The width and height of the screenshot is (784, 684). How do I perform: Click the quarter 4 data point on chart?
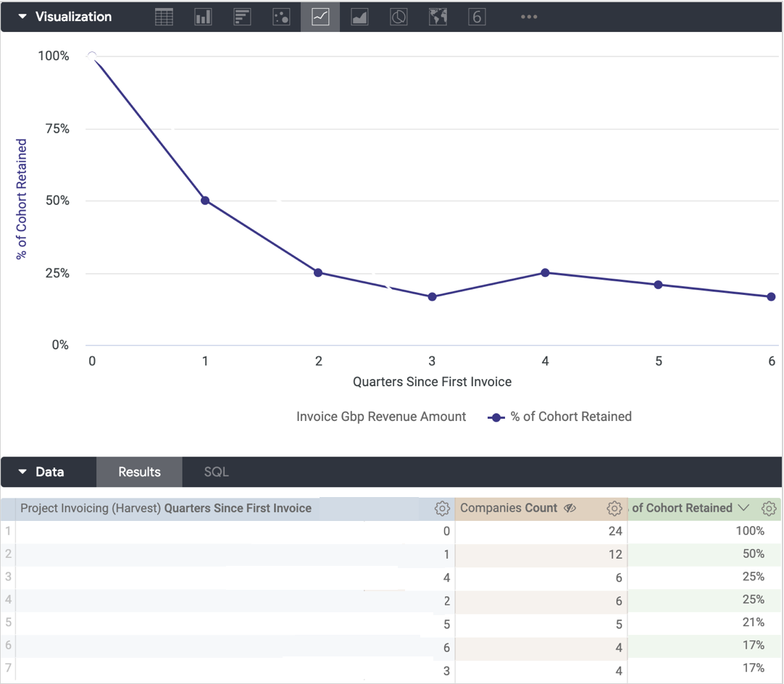coord(545,273)
